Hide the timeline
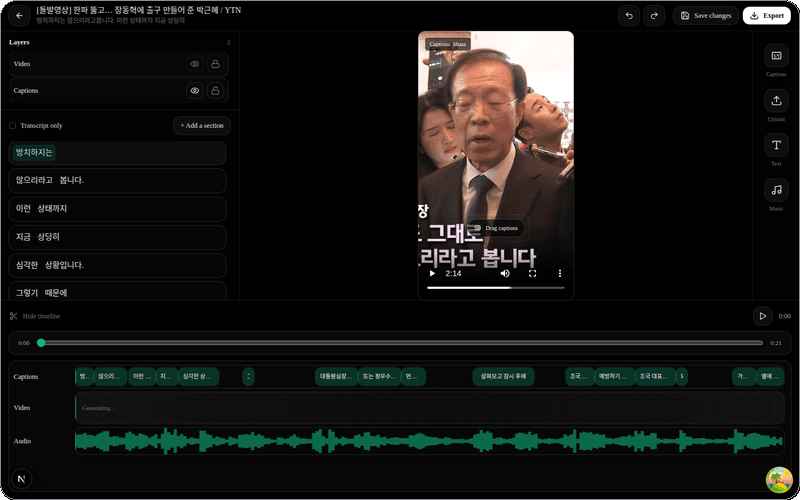 tap(35, 316)
